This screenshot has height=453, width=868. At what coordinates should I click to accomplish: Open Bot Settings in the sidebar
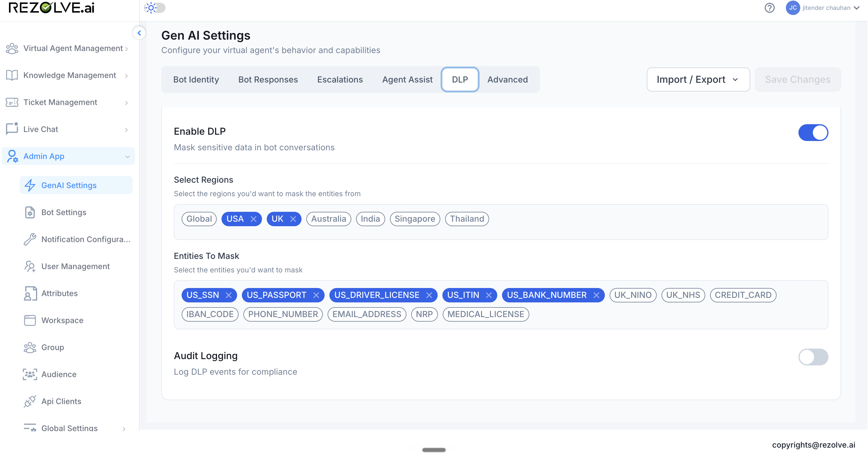76,212
